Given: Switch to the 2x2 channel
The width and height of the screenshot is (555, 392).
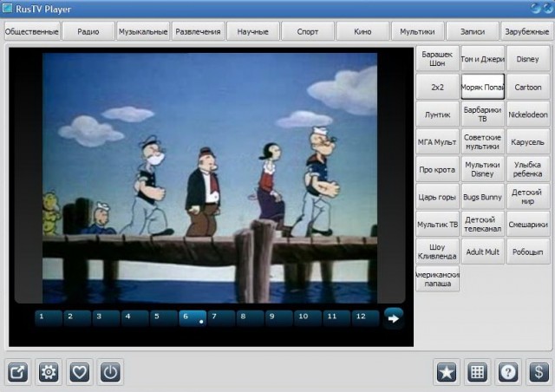Looking at the screenshot, I should (x=437, y=88).
